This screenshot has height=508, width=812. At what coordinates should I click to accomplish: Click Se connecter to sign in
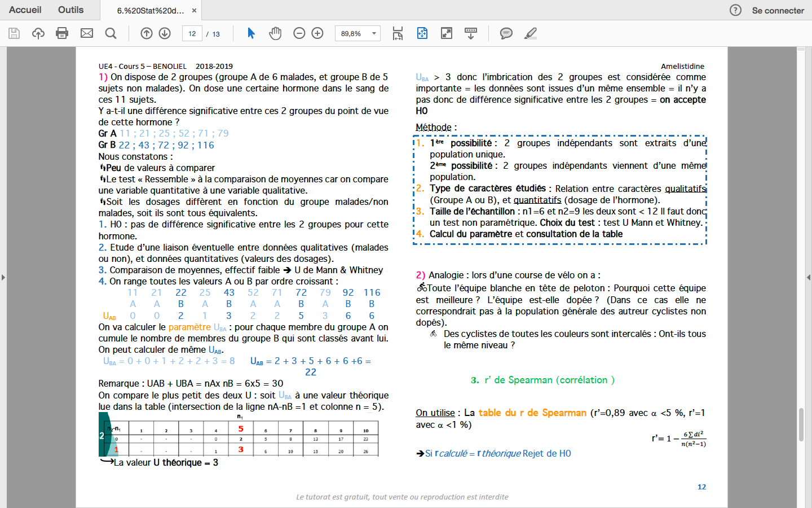click(x=778, y=10)
